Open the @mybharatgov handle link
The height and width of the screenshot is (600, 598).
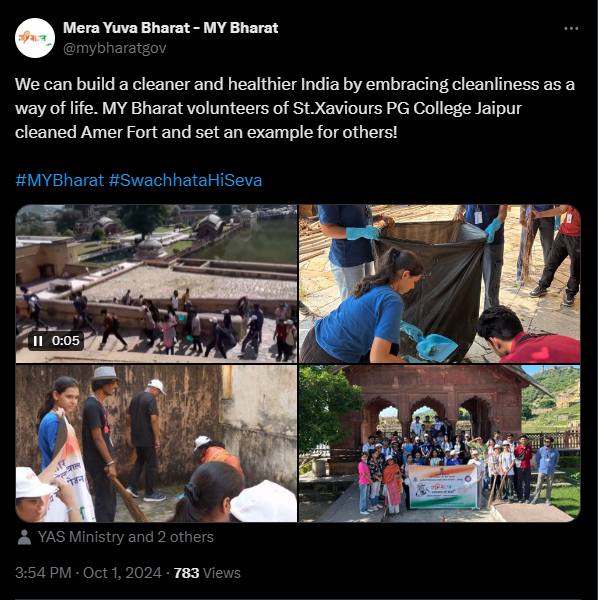tap(114, 48)
